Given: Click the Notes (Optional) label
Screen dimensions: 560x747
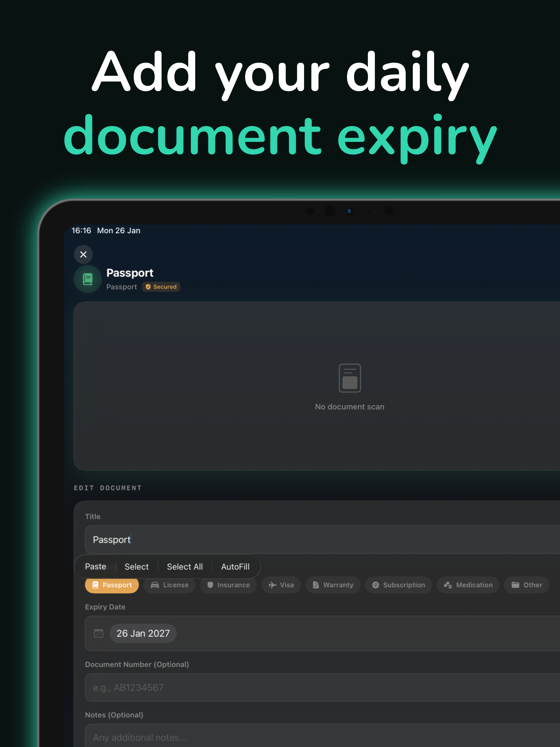Looking at the screenshot, I should 114,715.
